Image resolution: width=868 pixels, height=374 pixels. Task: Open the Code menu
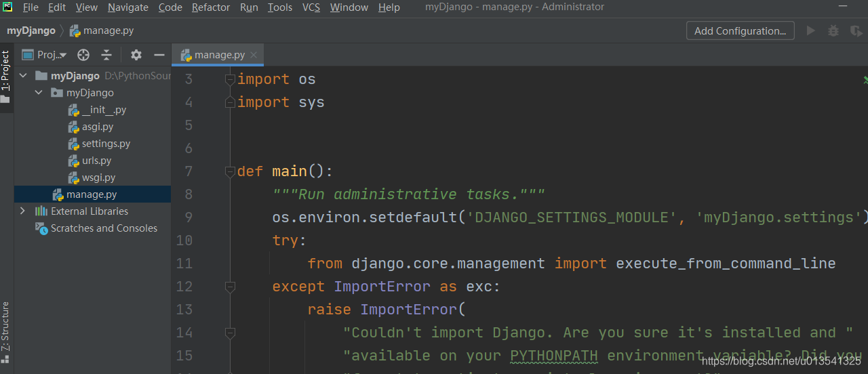[x=170, y=7]
